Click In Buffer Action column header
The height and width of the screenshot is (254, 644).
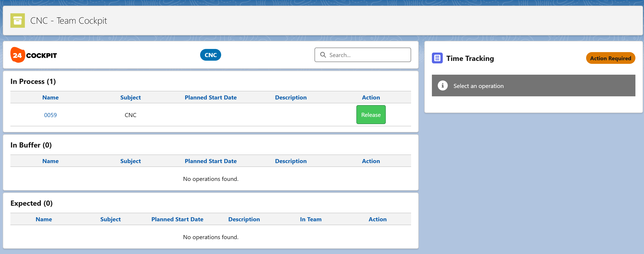(371, 161)
